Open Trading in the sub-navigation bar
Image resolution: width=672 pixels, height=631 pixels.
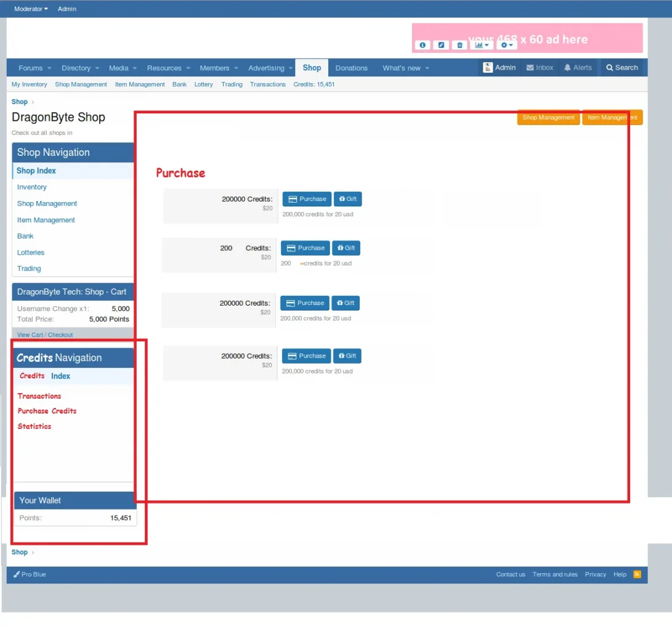pyautogui.click(x=232, y=84)
